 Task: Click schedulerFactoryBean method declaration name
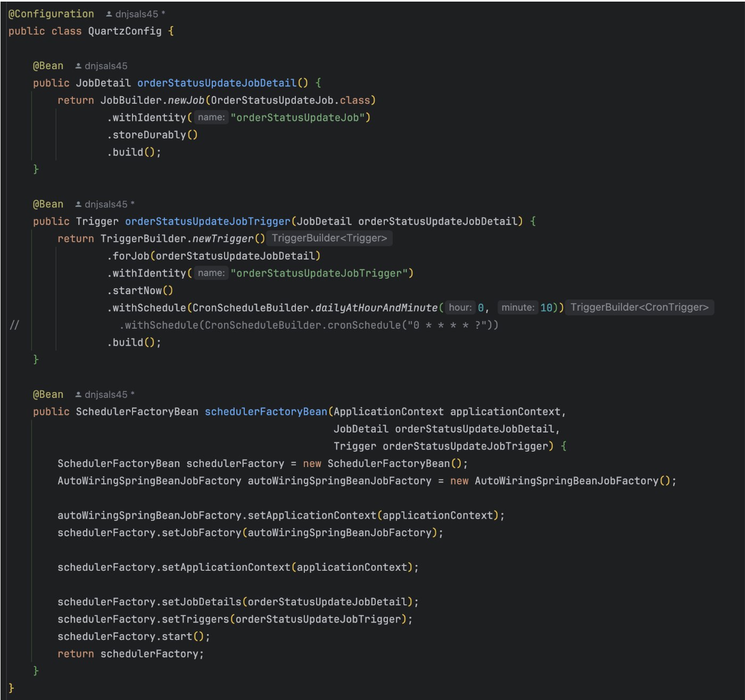[x=266, y=412]
